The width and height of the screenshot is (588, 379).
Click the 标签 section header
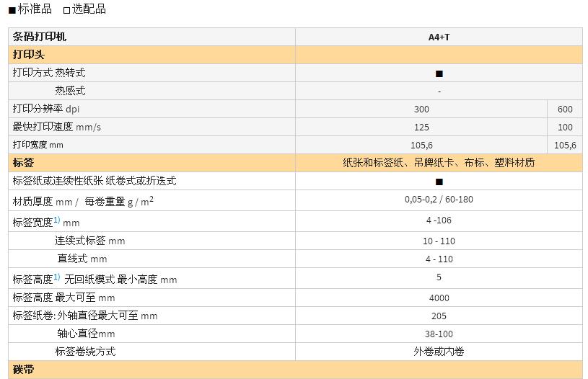pos(23,163)
